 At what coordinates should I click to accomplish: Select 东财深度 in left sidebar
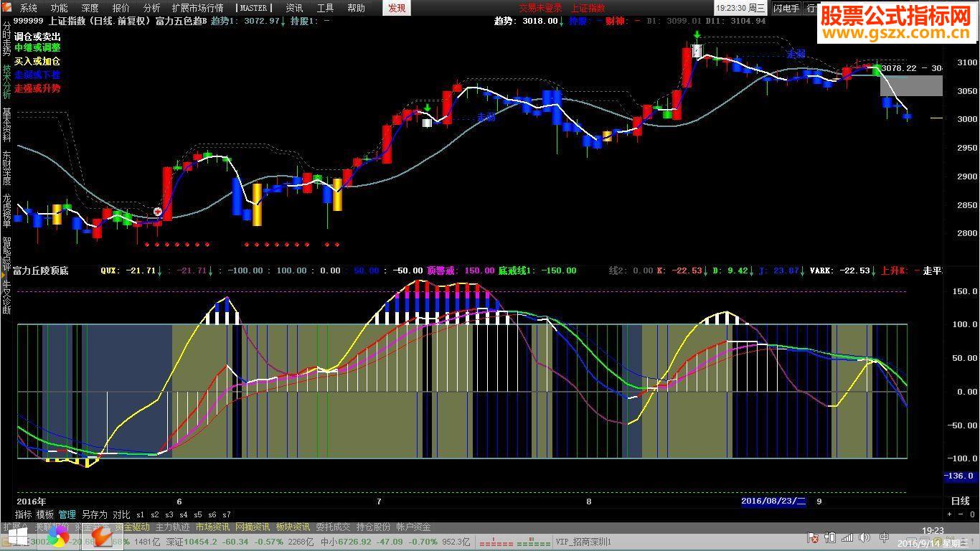(x=6, y=168)
